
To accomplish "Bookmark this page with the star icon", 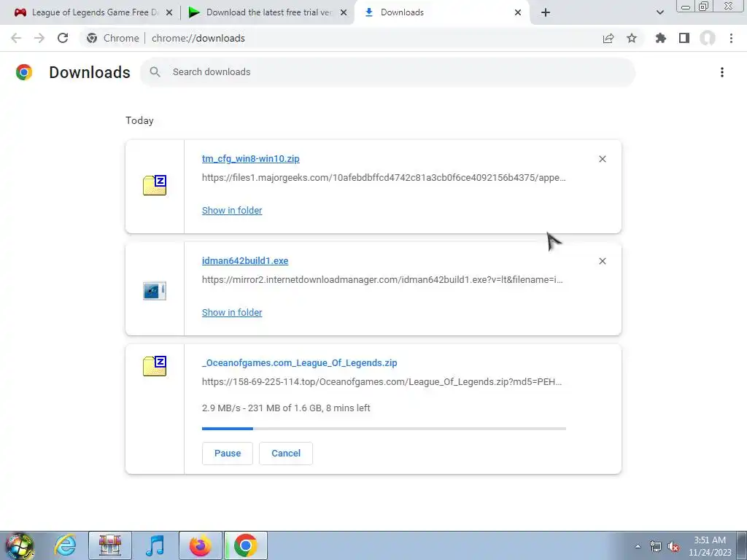I will point(632,38).
